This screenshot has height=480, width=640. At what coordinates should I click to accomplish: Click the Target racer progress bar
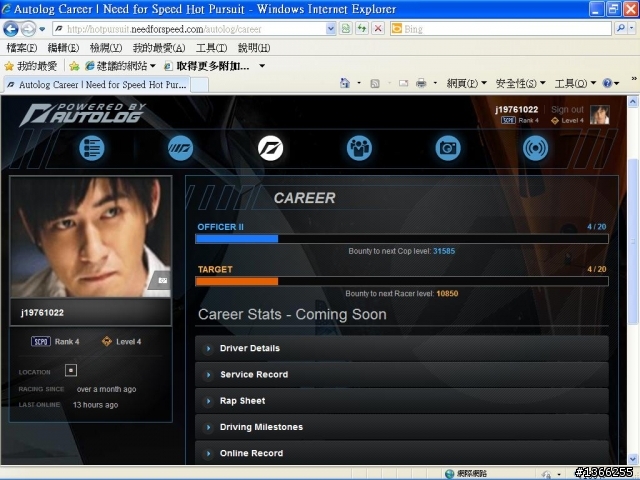(402, 281)
